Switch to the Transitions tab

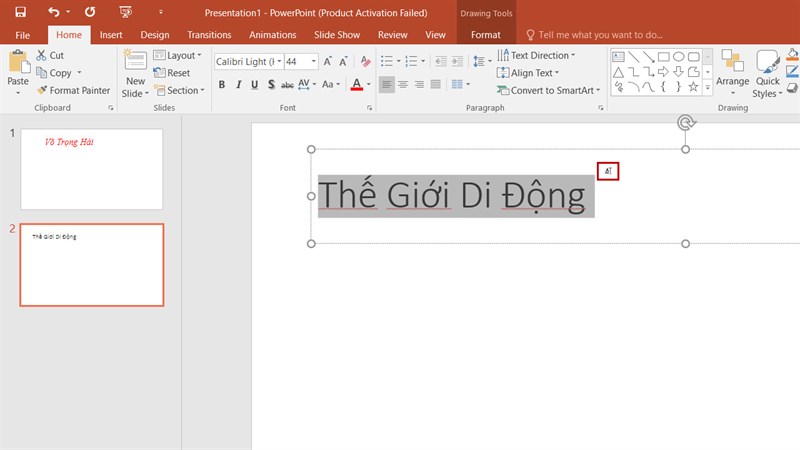pos(209,35)
